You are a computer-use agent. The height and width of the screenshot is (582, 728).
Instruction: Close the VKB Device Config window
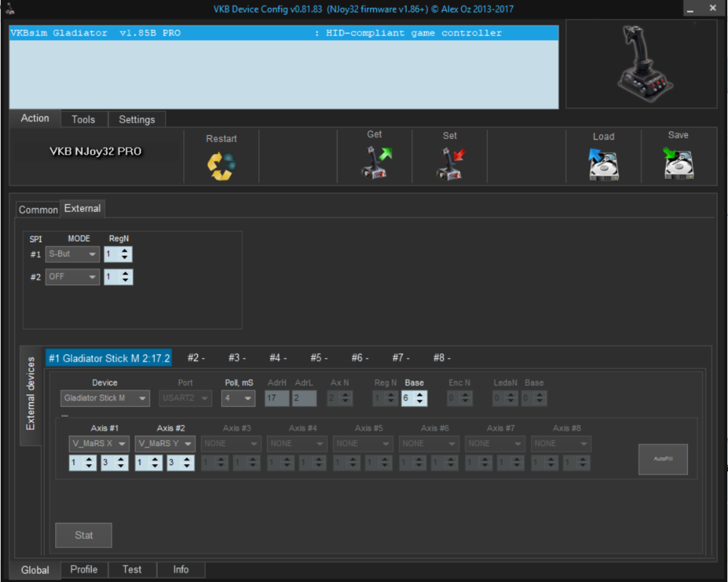click(713, 8)
